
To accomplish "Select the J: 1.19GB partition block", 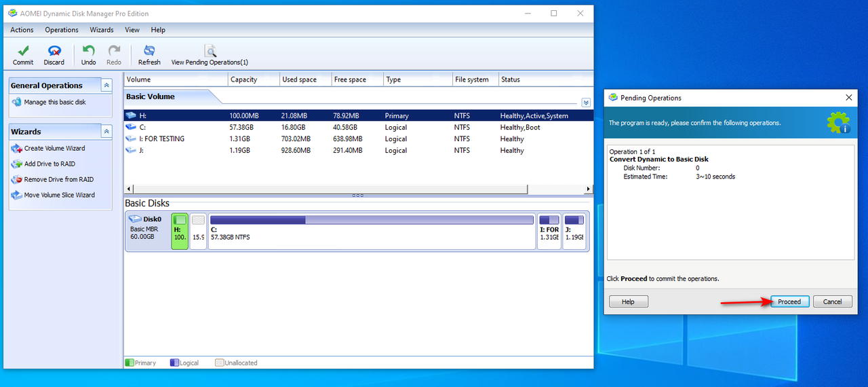I will coord(574,231).
